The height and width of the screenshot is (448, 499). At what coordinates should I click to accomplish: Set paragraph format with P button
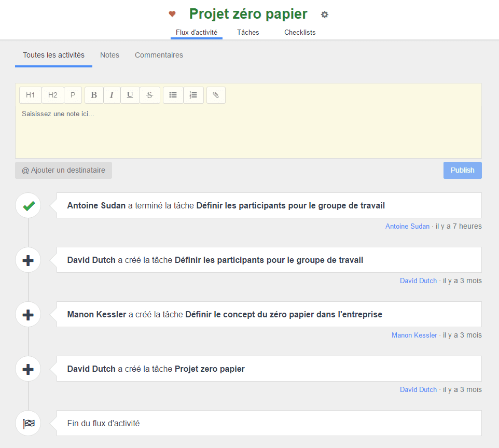click(x=73, y=95)
